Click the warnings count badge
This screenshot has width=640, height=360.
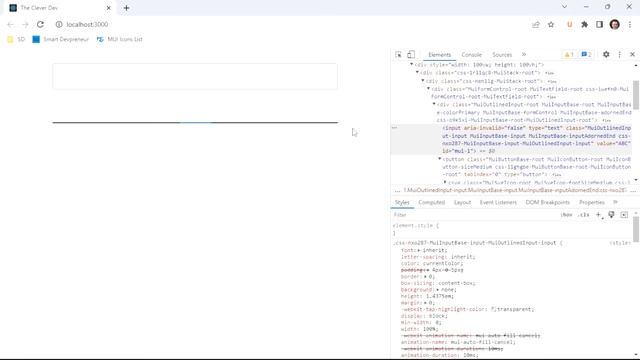click(569, 55)
